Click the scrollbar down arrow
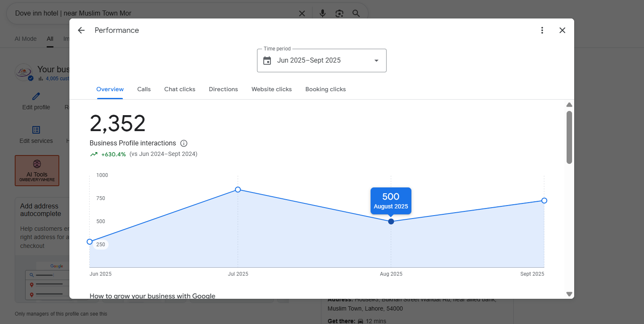The height and width of the screenshot is (324, 644). (x=569, y=294)
